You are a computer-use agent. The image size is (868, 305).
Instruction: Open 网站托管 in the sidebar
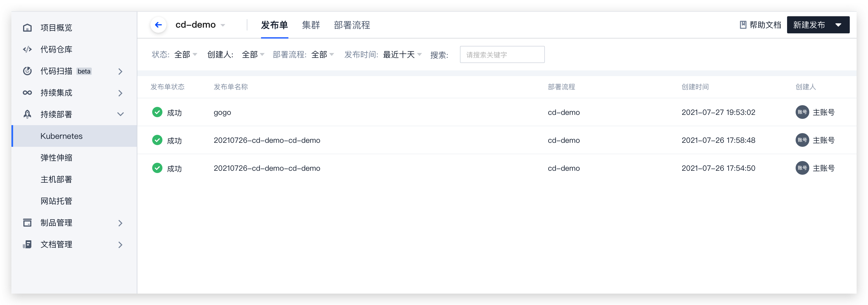[x=56, y=201]
